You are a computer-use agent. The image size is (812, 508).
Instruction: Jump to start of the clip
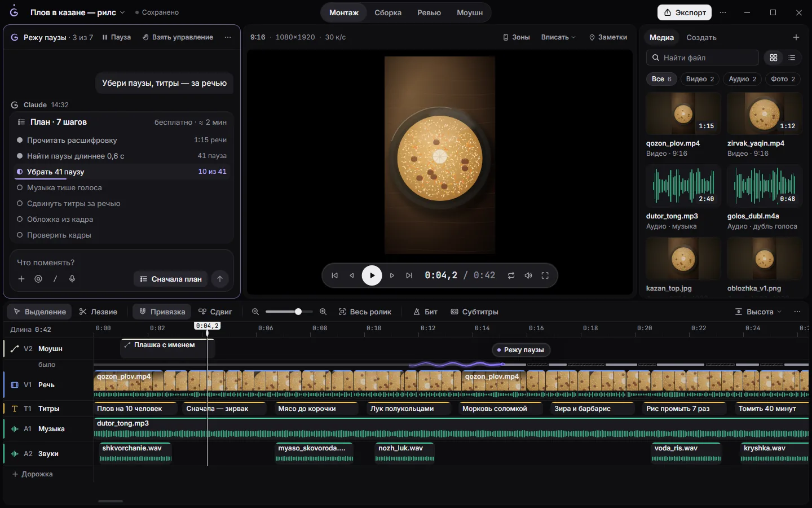click(x=334, y=275)
